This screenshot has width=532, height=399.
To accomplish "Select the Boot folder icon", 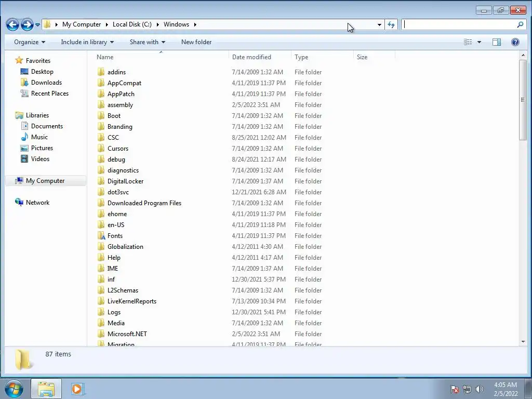I will tap(101, 116).
